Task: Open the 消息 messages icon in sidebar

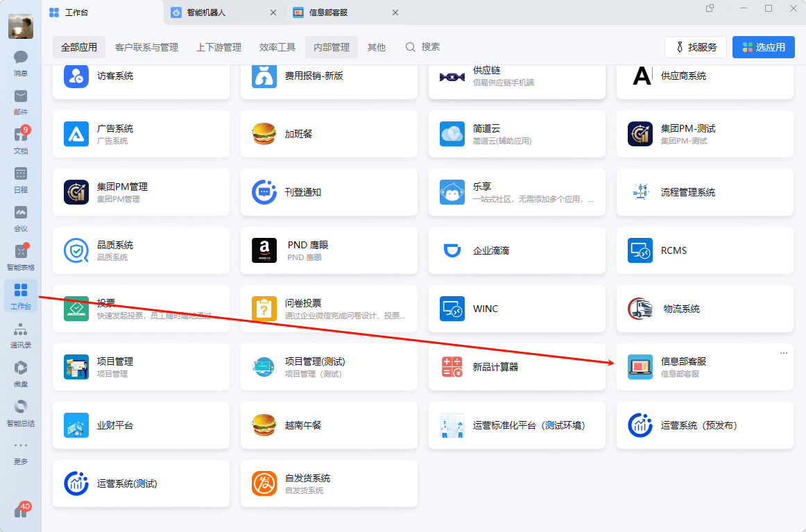Action: (x=21, y=62)
